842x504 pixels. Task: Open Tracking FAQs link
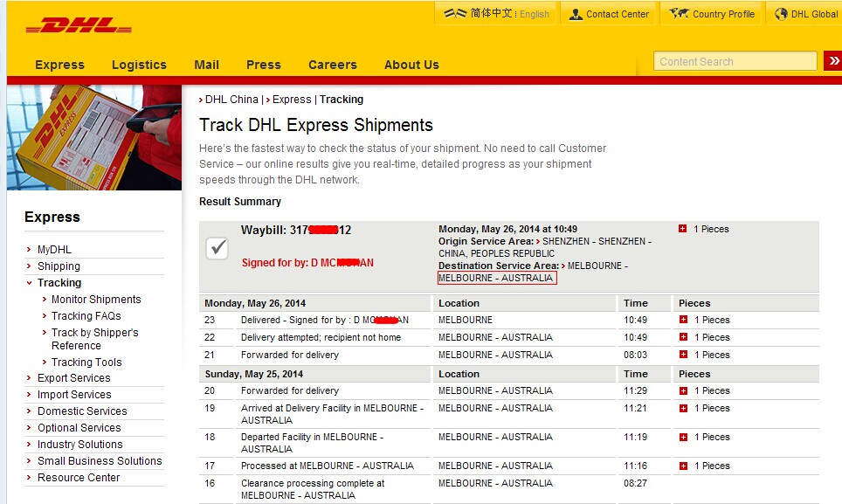pyautogui.click(x=86, y=316)
